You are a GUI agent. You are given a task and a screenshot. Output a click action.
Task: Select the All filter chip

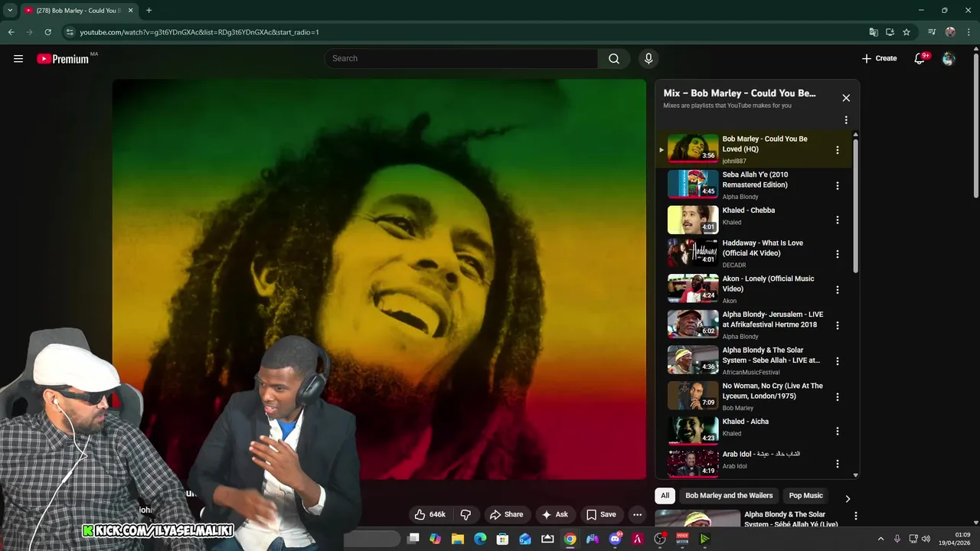tap(665, 495)
